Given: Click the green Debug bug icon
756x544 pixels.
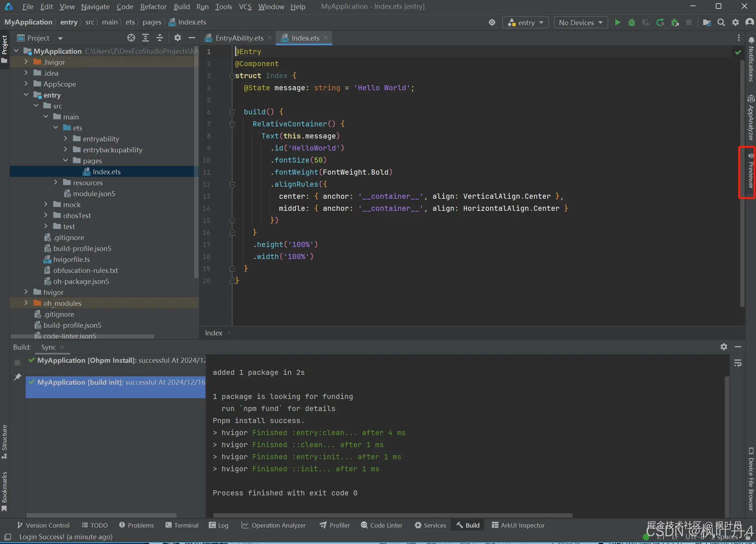Looking at the screenshot, I should (631, 23).
